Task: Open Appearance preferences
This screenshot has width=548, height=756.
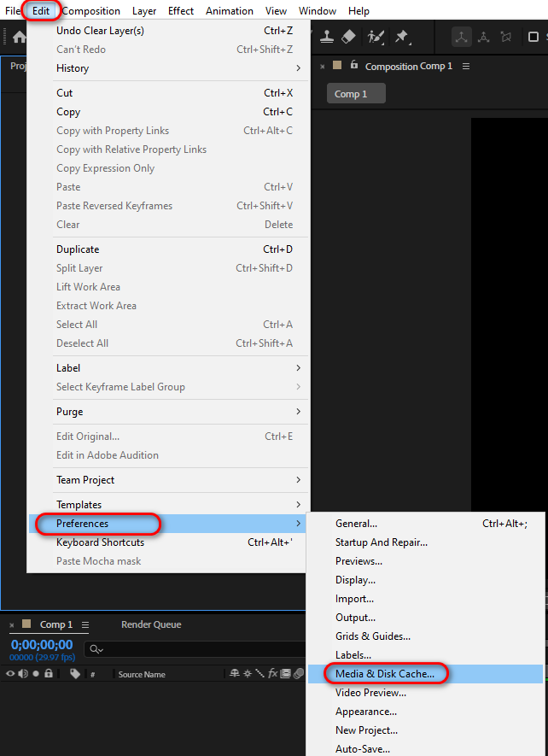Action: [426, 712]
